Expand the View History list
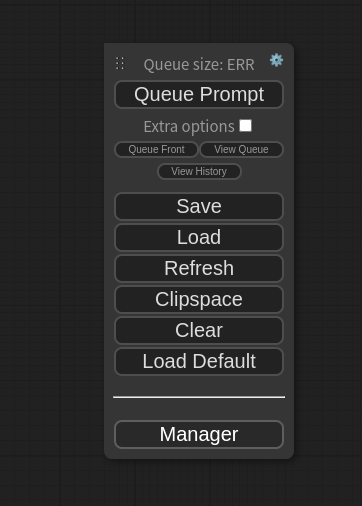Image resolution: width=362 pixels, height=506 pixels. coord(199,171)
